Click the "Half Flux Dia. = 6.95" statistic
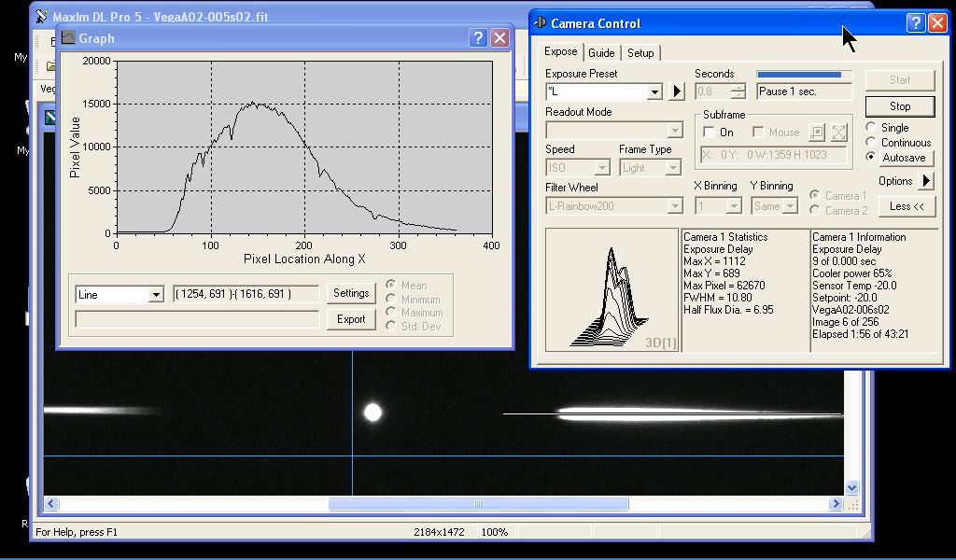 pyautogui.click(x=728, y=310)
